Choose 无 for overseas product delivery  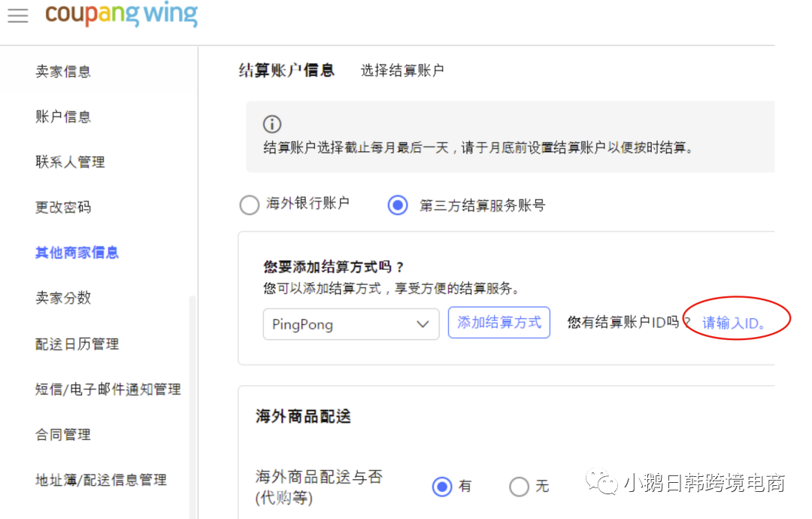pyautogui.click(x=519, y=487)
